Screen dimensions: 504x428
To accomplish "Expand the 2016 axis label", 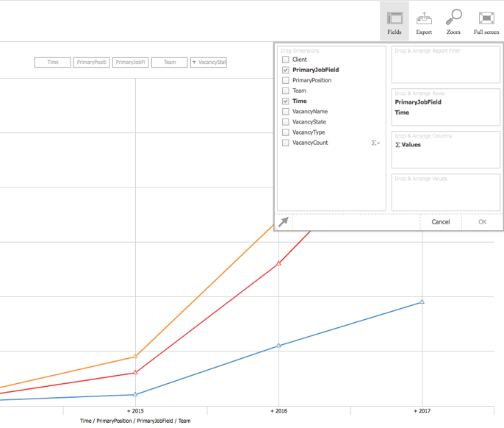I will [x=278, y=410].
